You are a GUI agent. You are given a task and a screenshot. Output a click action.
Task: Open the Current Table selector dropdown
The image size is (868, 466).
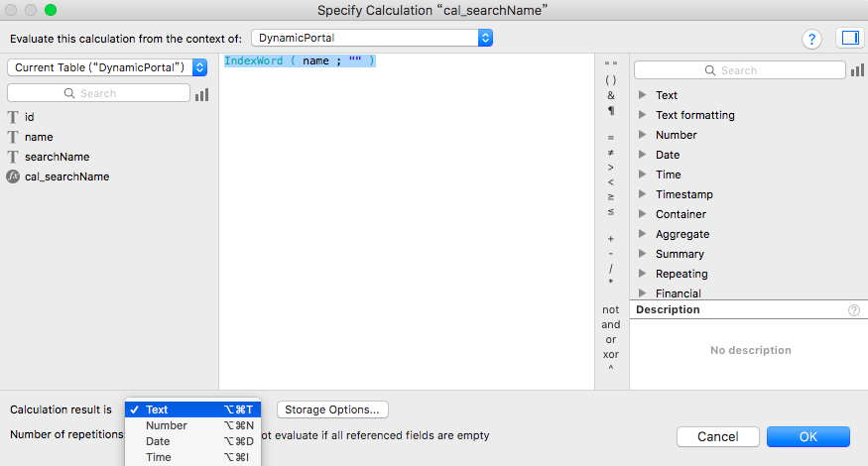(107, 67)
